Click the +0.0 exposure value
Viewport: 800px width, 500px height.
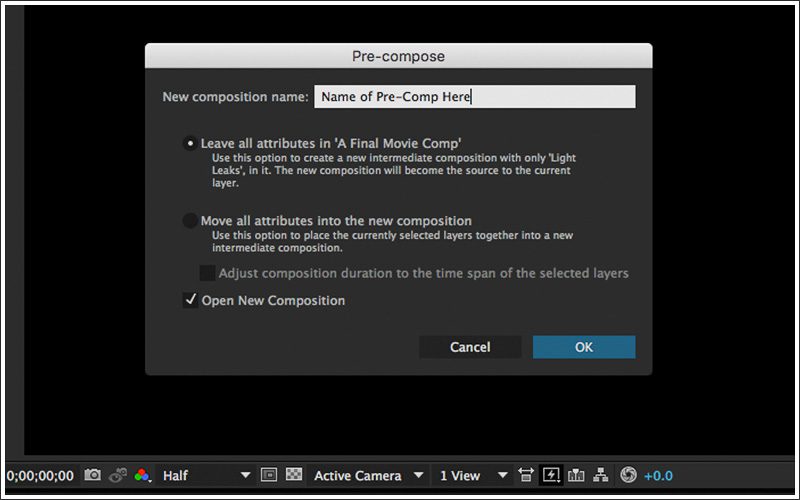coord(659,476)
